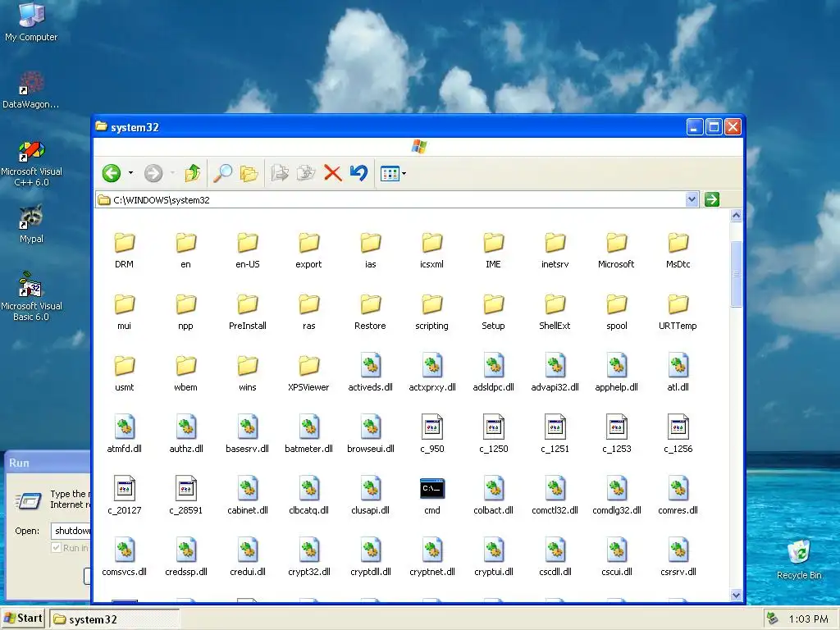Image resolution: width=840 pixels, height=630 pixels.
Task: Select the comdlg32.dll file
Action: click(x=617, y=495)
